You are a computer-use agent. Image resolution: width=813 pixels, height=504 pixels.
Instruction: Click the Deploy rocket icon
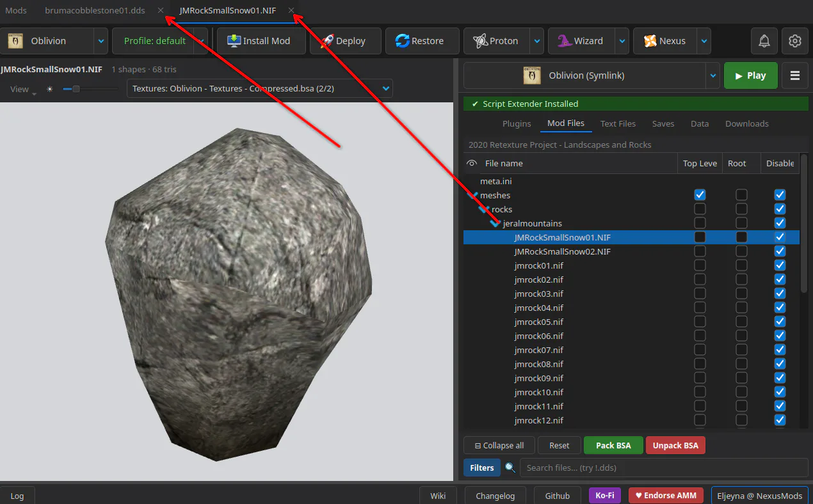[327, 41]
